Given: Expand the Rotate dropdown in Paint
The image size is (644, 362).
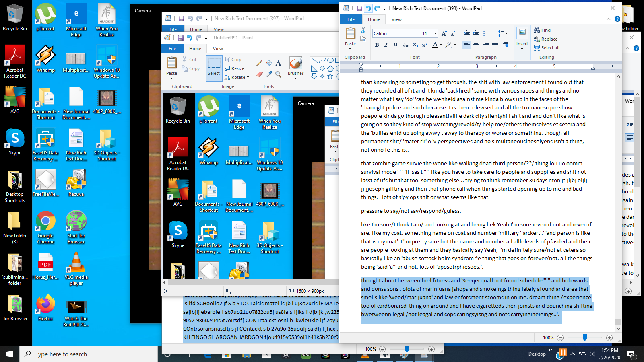Looking at the screenshot, I should point(248,77).
